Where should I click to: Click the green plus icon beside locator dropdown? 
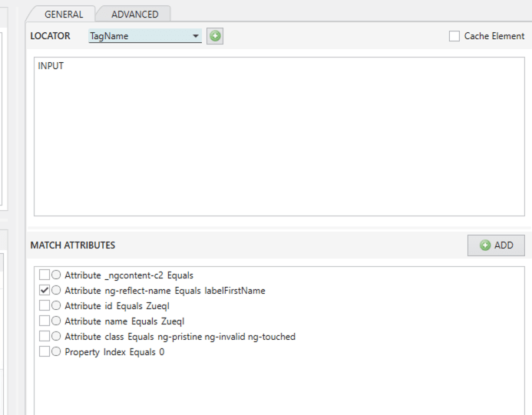215,36
